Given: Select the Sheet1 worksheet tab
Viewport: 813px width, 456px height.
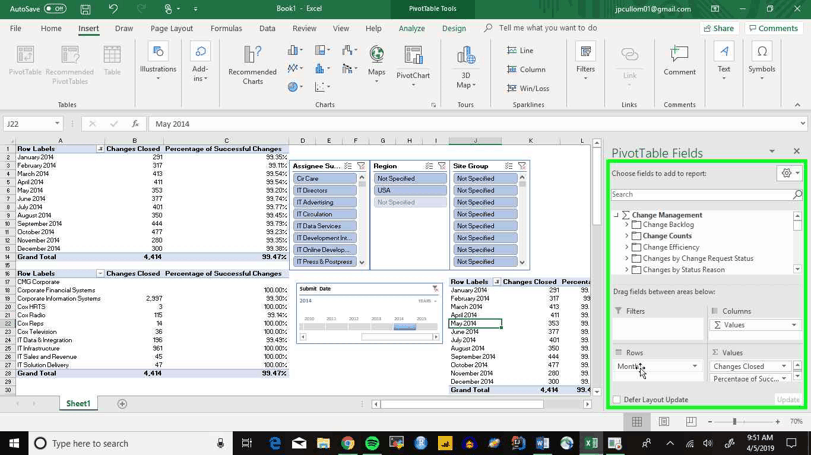Looking at the screenshot, I should (x=78, y=404).
